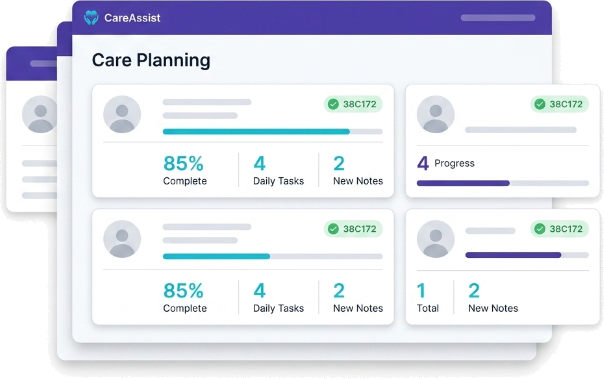The width and height of the screenshot is (604, 379).
Task: Click the placeholder pill in the CareAssist header
Action: click(x=498, y=18)
